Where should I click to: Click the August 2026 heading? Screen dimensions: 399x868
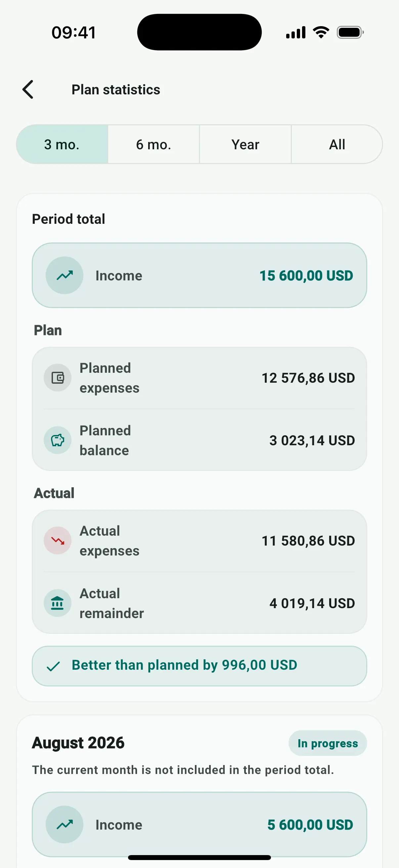pyautogui.click(x=78, y=743)
